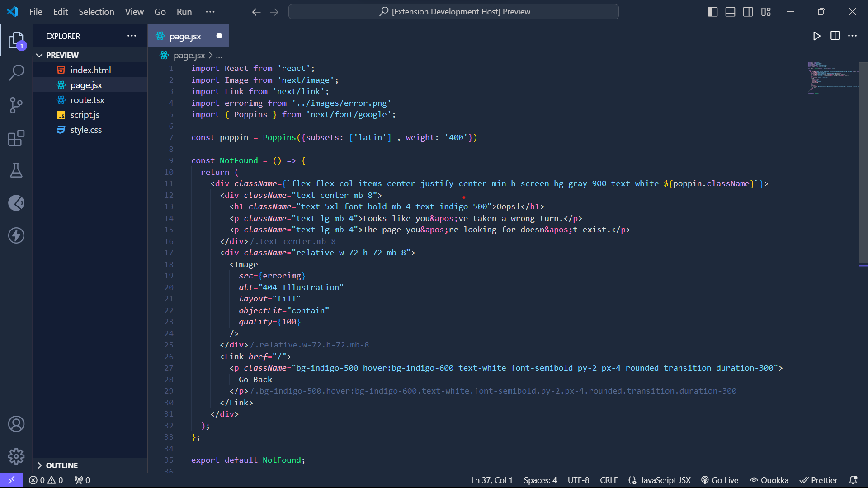
Task: Go back with the navigation arrow
Action: (x=256, y=12)
